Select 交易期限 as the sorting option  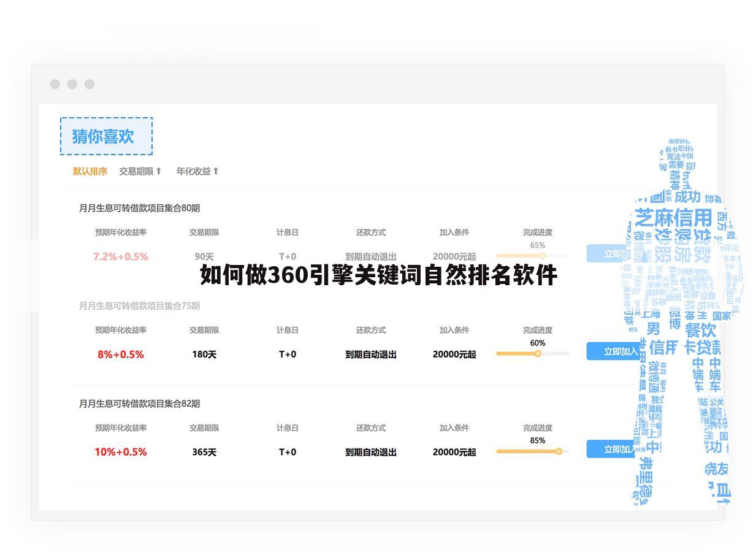click(x=136, y=171)
